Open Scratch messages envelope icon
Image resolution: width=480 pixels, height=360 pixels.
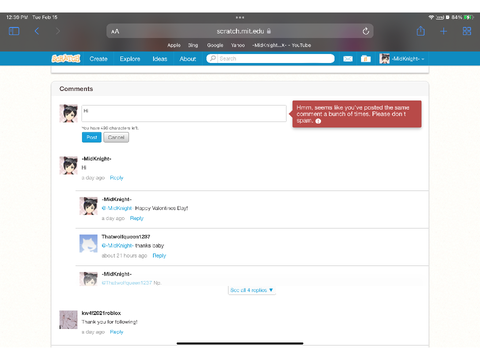click(x=348, y=59)
